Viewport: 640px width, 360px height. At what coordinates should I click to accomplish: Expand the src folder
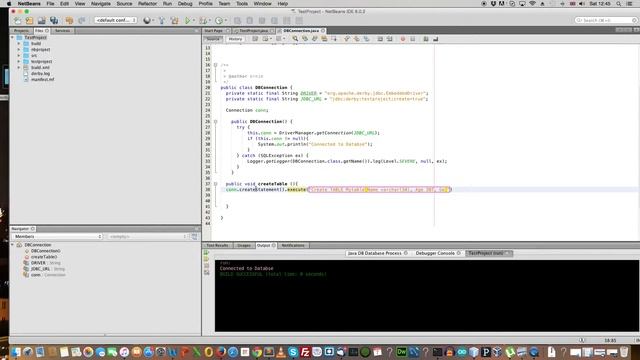point(19,56)
